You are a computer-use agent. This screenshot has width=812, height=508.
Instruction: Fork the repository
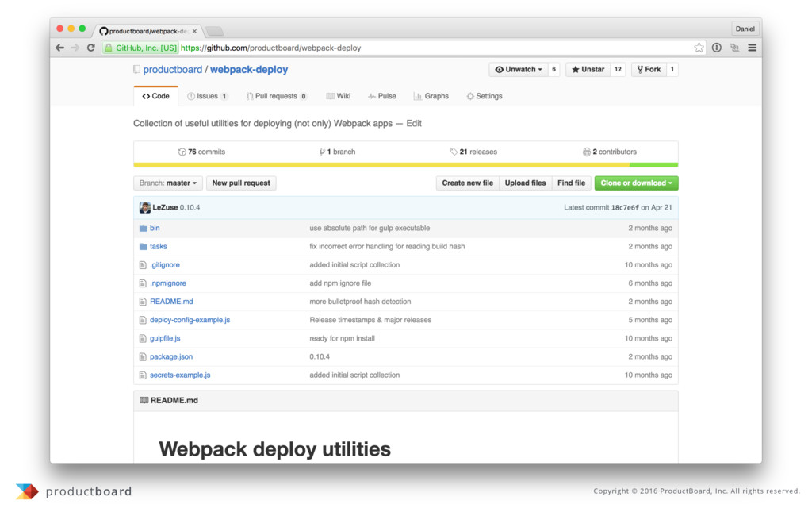pos(649,70)
